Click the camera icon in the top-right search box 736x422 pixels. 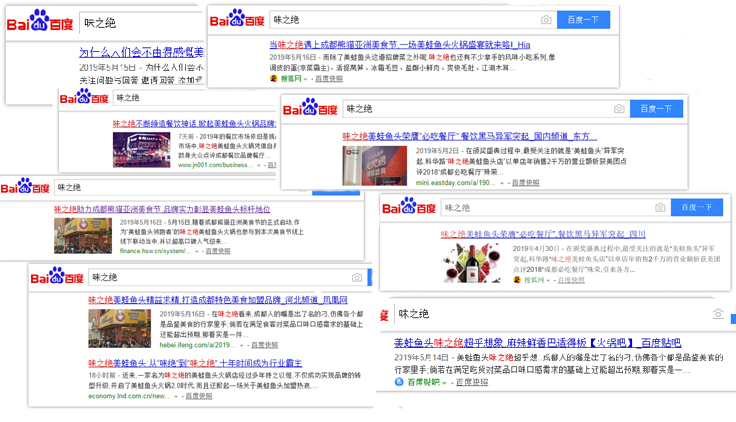tap(546, 20)
